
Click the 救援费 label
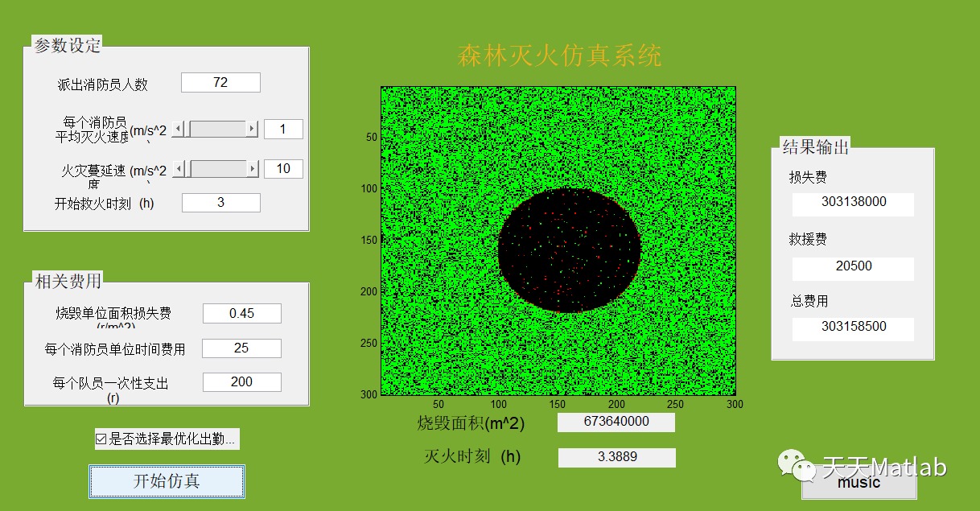(x=809, y=239)
